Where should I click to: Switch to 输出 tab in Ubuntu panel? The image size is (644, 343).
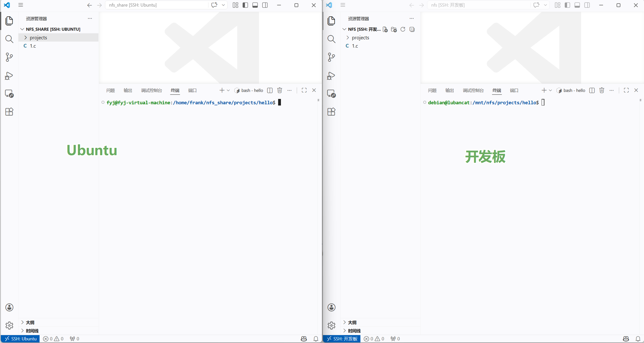tap(128, 90)
